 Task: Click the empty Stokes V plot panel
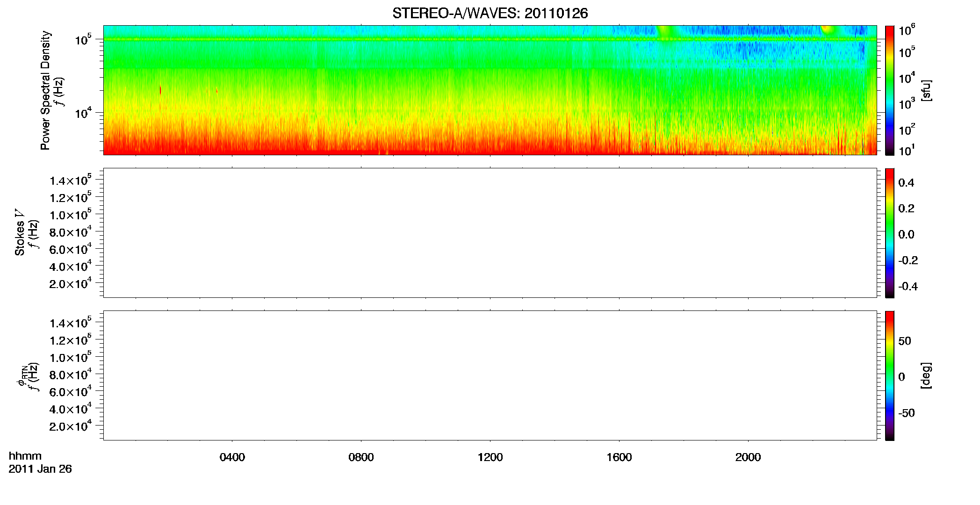click(x=490, y=233)
